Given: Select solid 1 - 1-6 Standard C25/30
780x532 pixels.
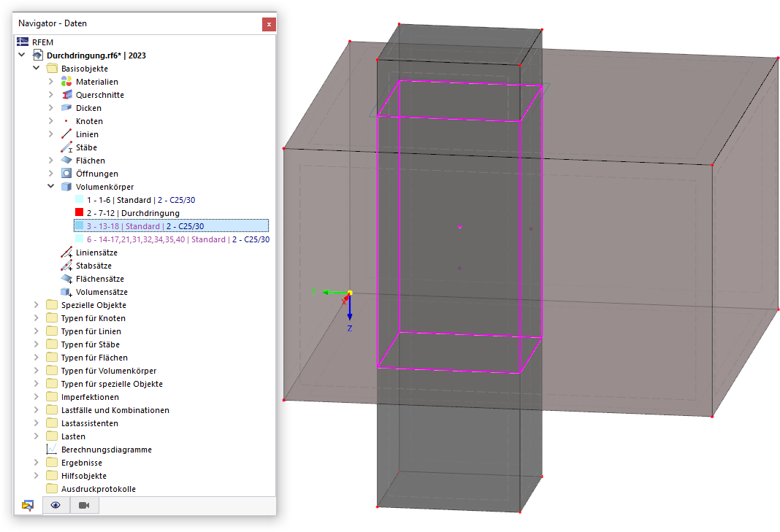Looking at the screenshot, I should pyautogui.click(x=141, y=200).
